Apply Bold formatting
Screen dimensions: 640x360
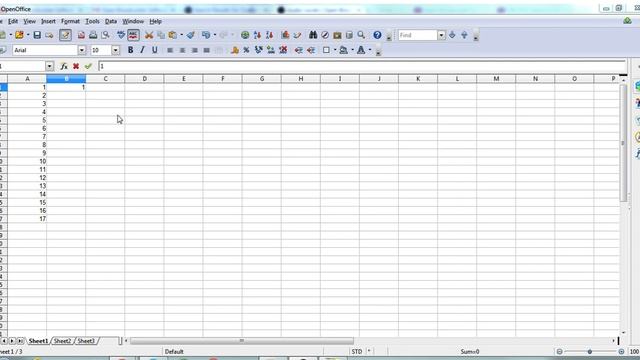130,50
